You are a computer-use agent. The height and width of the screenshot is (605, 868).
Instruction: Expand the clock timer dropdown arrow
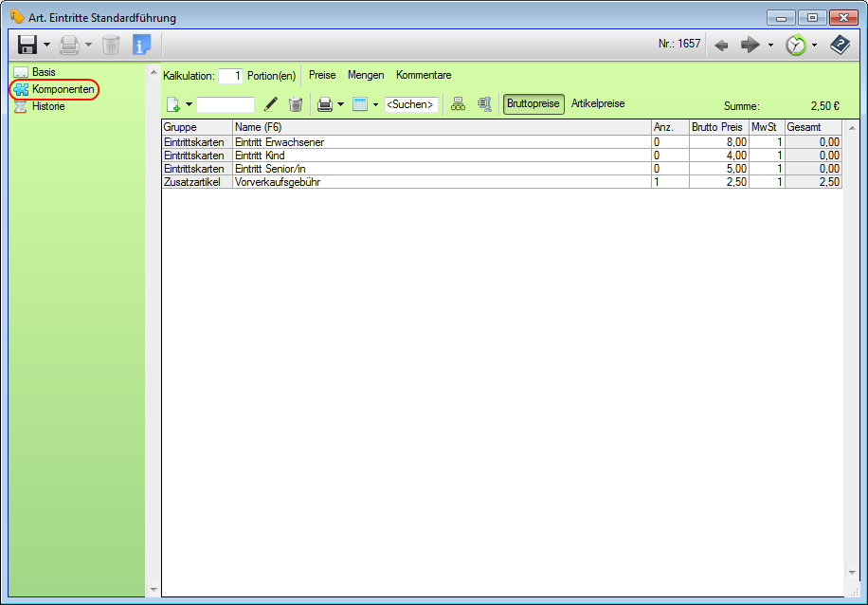click(814, 45)
